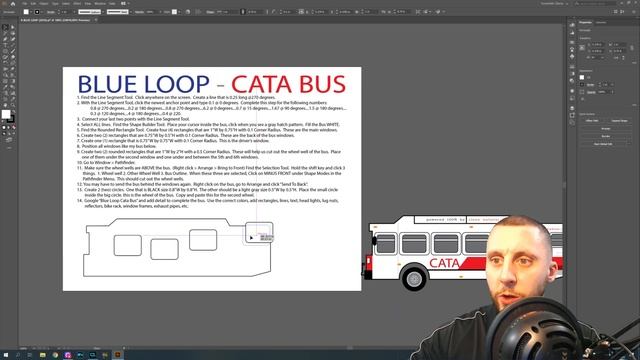Open the graphic style dropdown in control bar

pyautogui.click(x=179, y=12)
